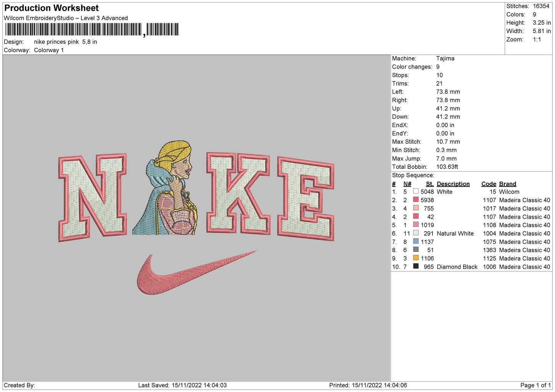Click the barcode in the header
This screenshot has width=555, height=392.
(92, 29)
